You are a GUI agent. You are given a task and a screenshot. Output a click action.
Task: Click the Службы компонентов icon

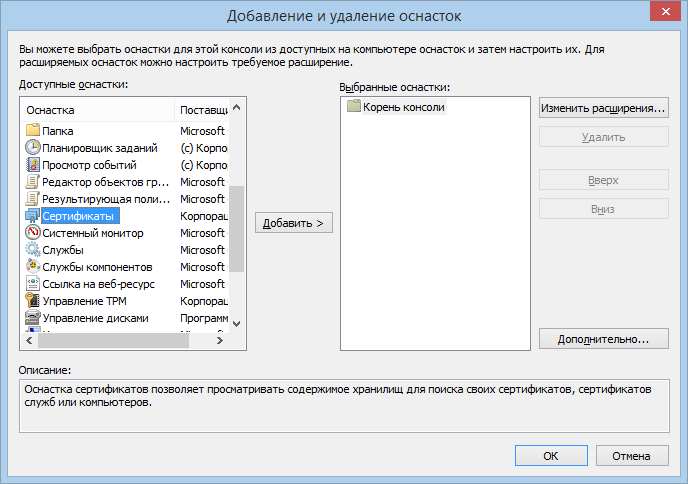point(32,267)
